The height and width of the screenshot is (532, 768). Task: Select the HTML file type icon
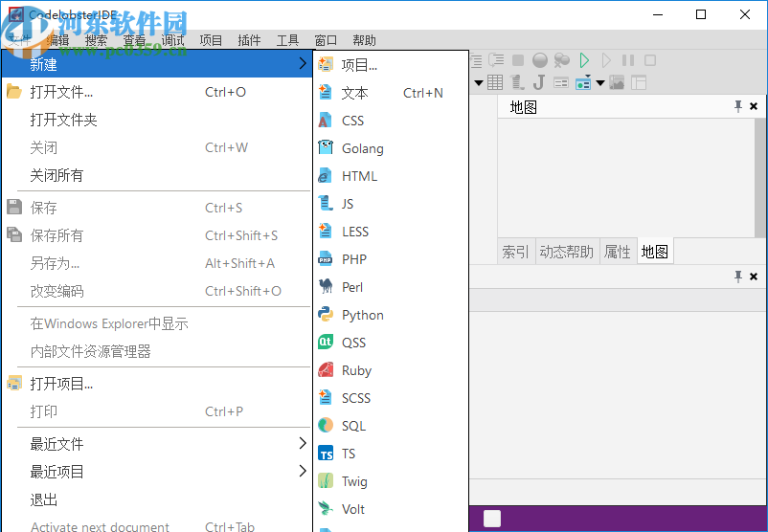326,175
